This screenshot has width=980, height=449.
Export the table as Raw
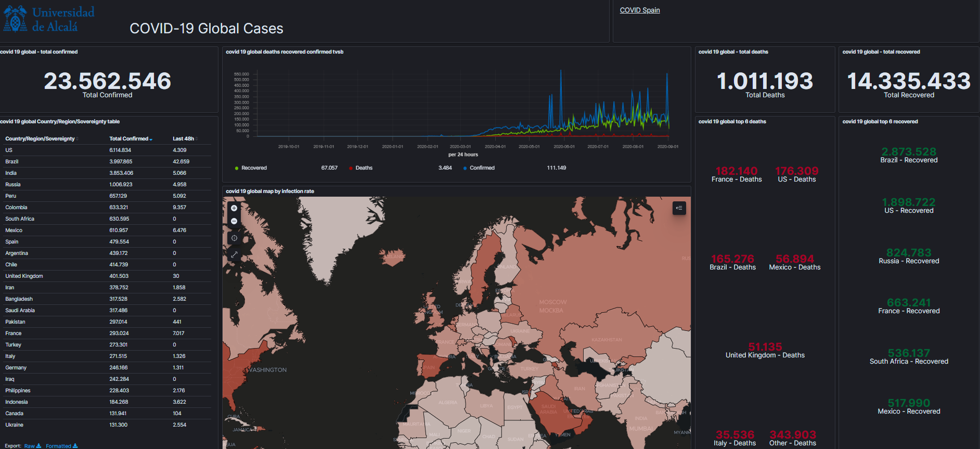pos(33,446)
